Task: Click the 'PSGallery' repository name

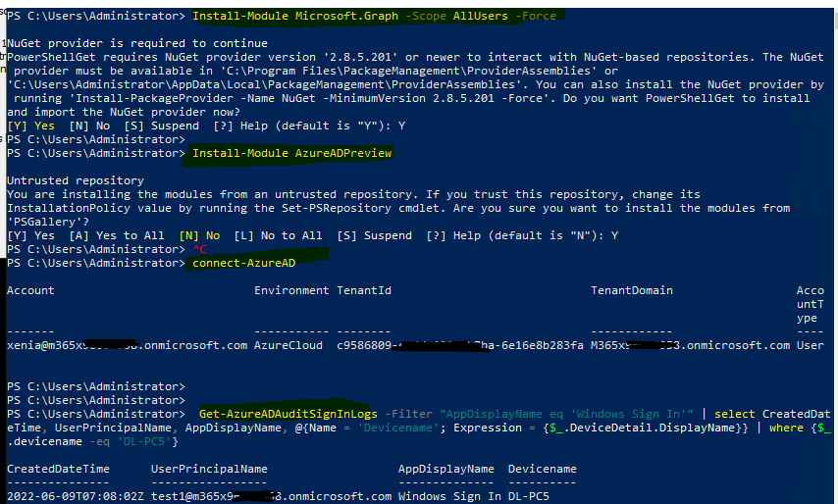Action: pos(45,223)
